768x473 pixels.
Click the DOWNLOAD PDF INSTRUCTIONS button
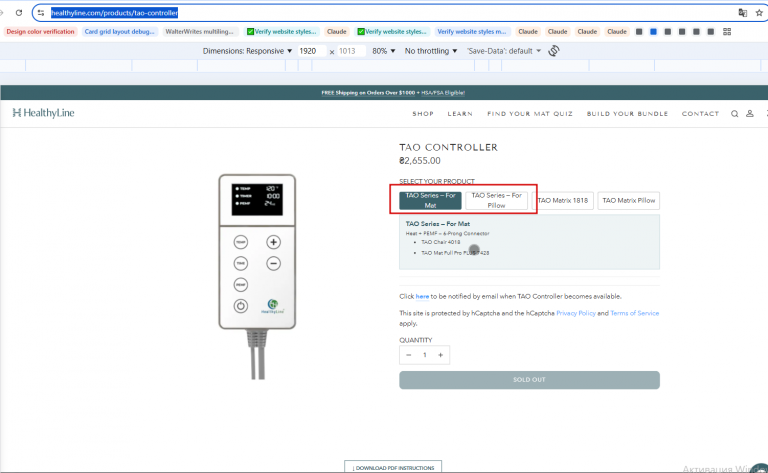pyautogui.click(x=393, y=468)
